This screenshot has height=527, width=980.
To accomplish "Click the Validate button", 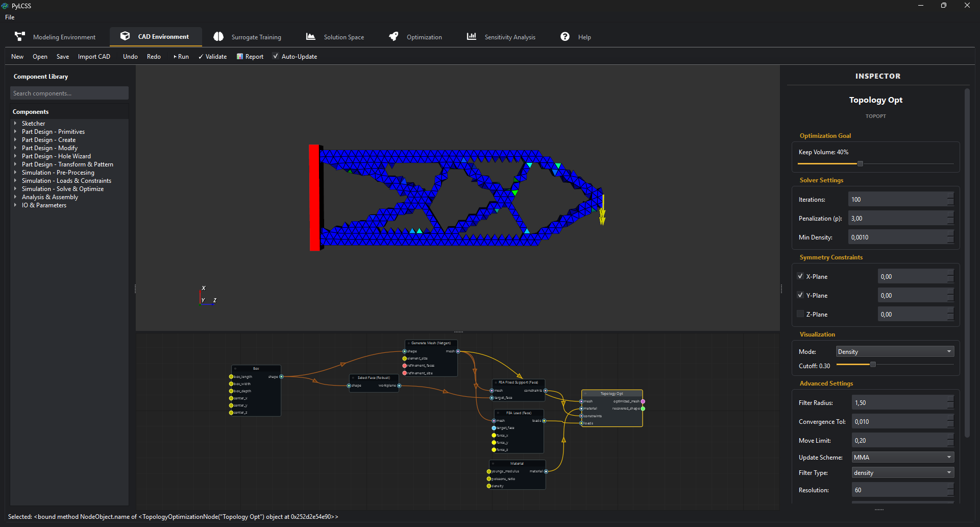I will 213,57.
